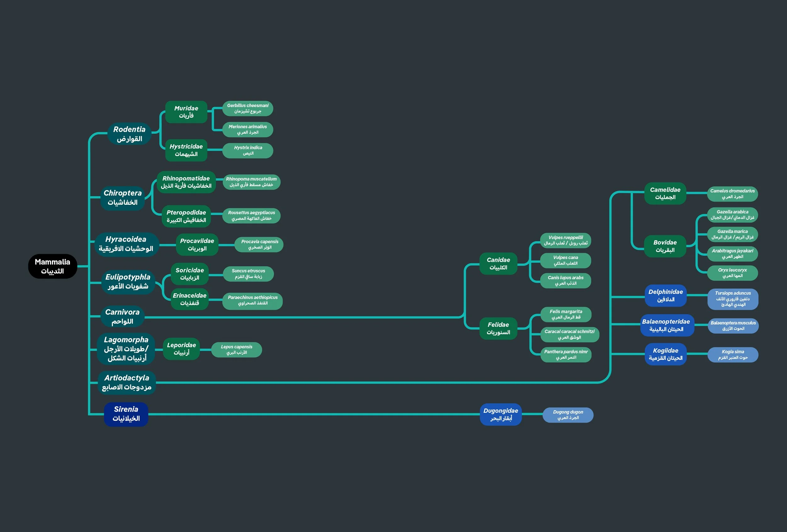
Task: Click the Hystricidae family node
Action: pyautogui.click(x=186, y=150)
